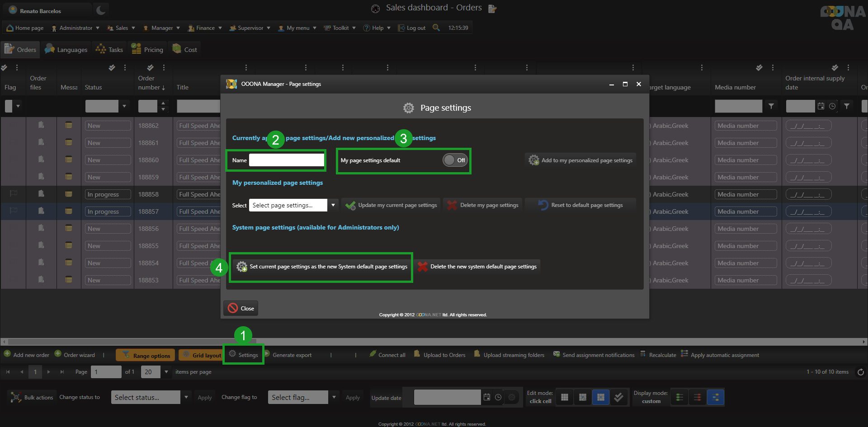Open calendar picker for Update date

[487, 397]
